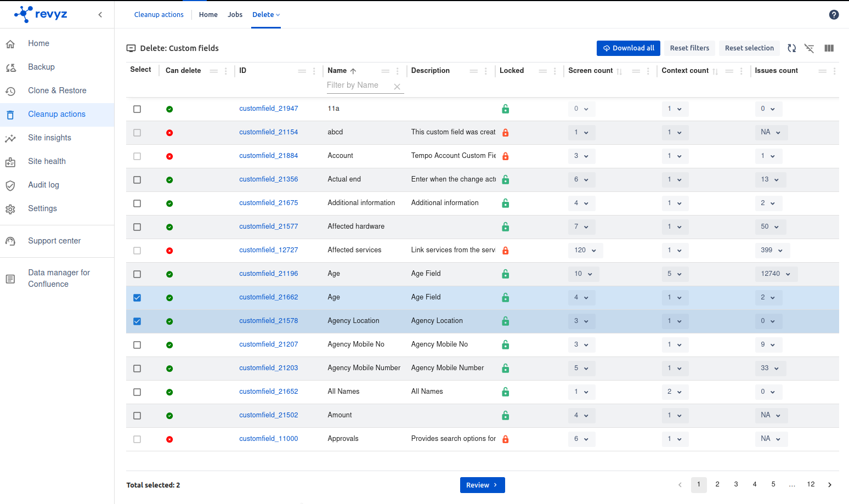Screen dimensions: 849x504
Task: Open the column chooser icon
Action: pos(829,48)
